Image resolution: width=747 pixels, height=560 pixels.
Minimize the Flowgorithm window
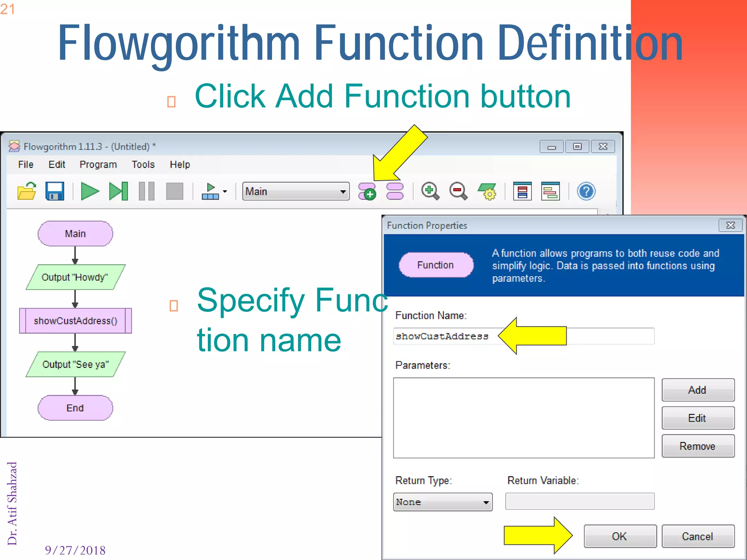552,147
